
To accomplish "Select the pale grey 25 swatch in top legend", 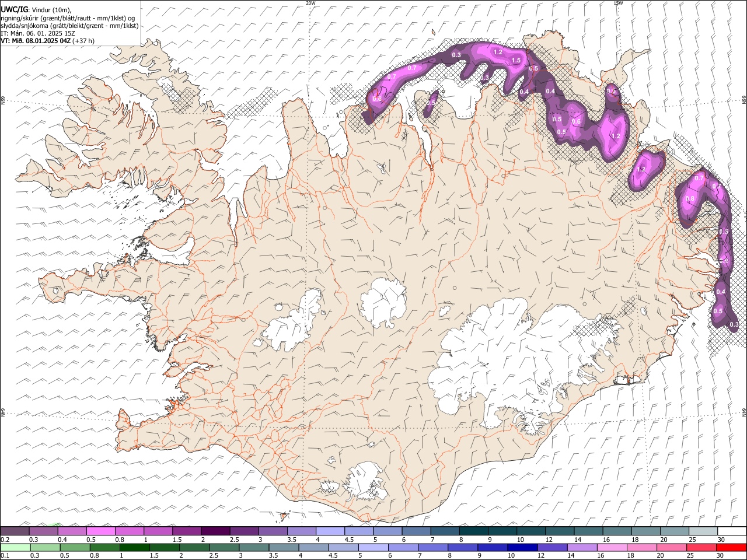I will pos(703,531).
